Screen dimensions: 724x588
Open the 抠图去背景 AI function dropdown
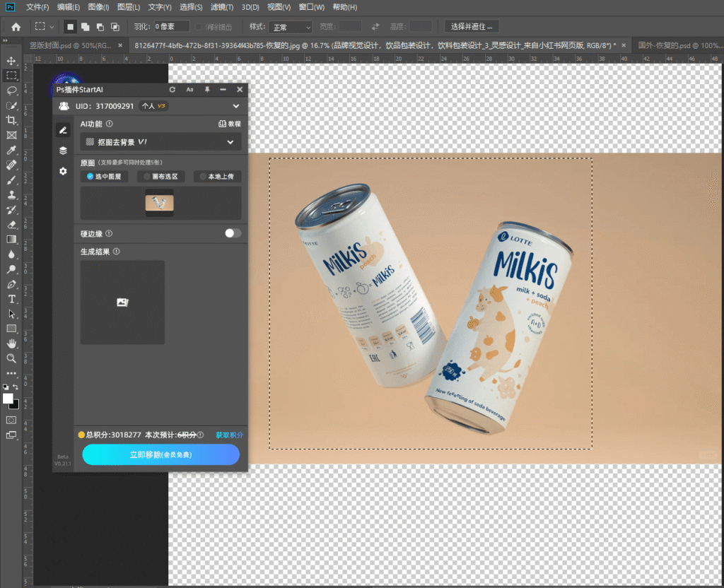point(160,142)
